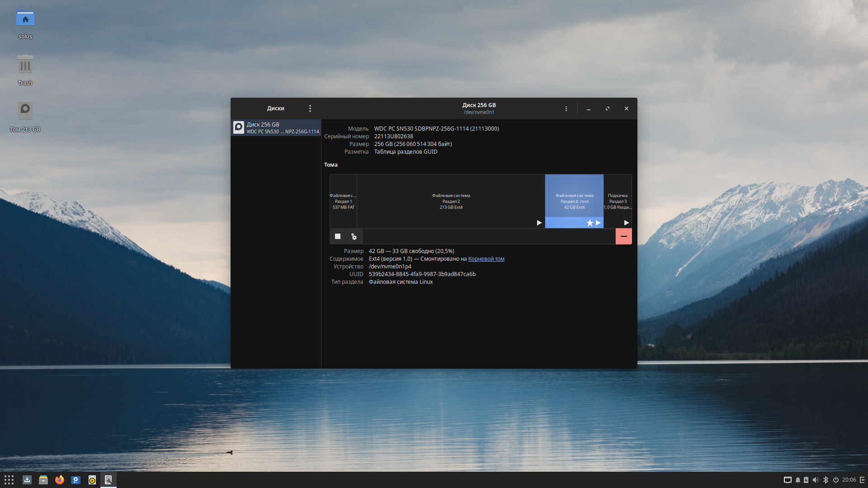Select the 213 GB Ext4 partition
868x488 pixels.
(451, 201)
